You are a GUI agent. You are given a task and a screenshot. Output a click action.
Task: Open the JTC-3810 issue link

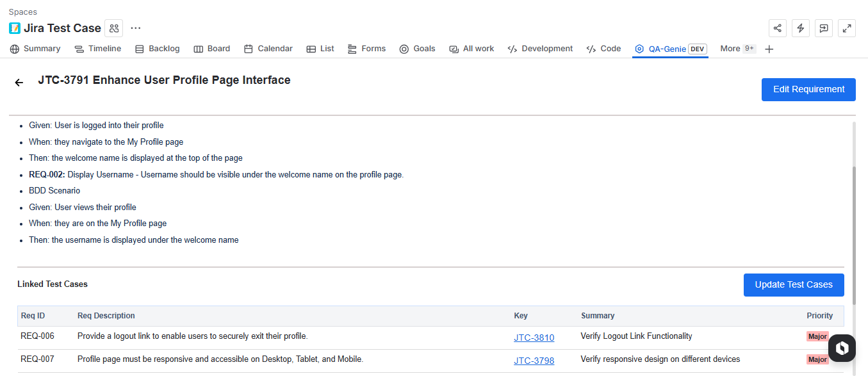pyautogui.click(x=534, y=338)
